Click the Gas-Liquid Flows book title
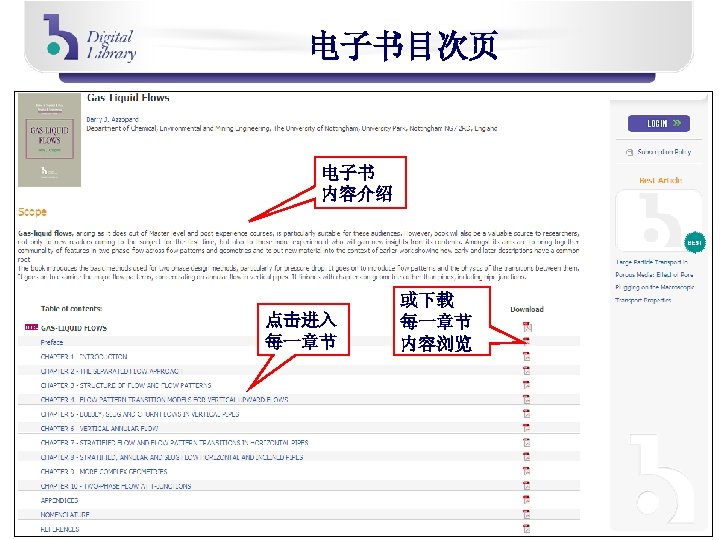Viewport: 720px width, 540px height. (x=128, y=97)
